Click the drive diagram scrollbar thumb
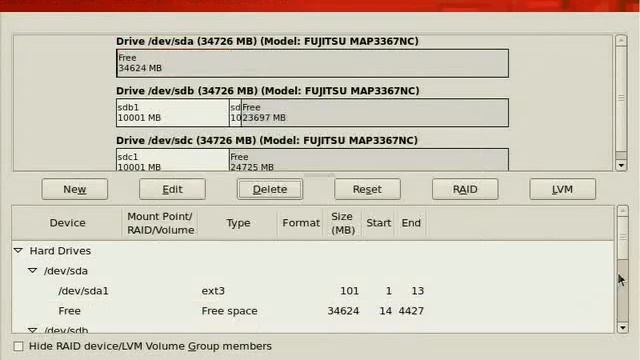Image resolution: width=640 pixels, height=360 pixels. [x=621, y=98]
